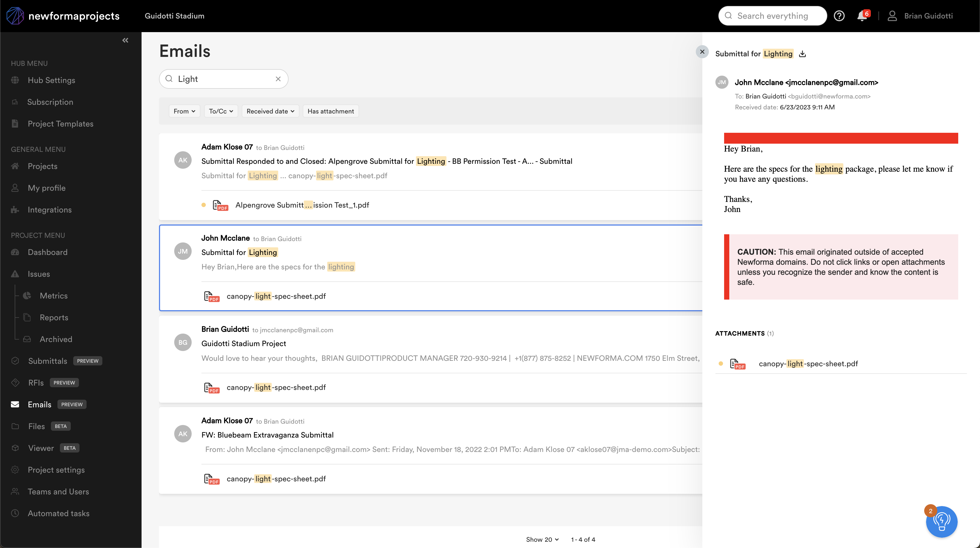Image resolution: width=980 pixels, height=548 pixels.
Task: Select Submittal Responded to and Closed email
Action: pos(431,177)
